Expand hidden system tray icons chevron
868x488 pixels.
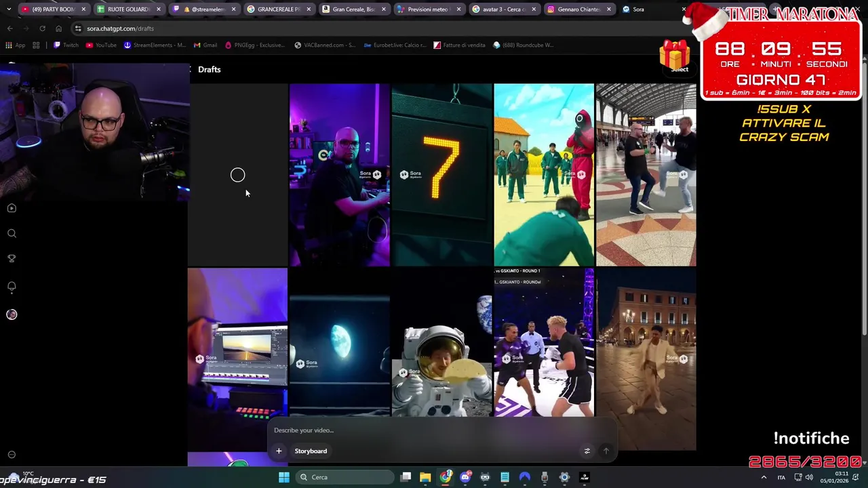764,478
